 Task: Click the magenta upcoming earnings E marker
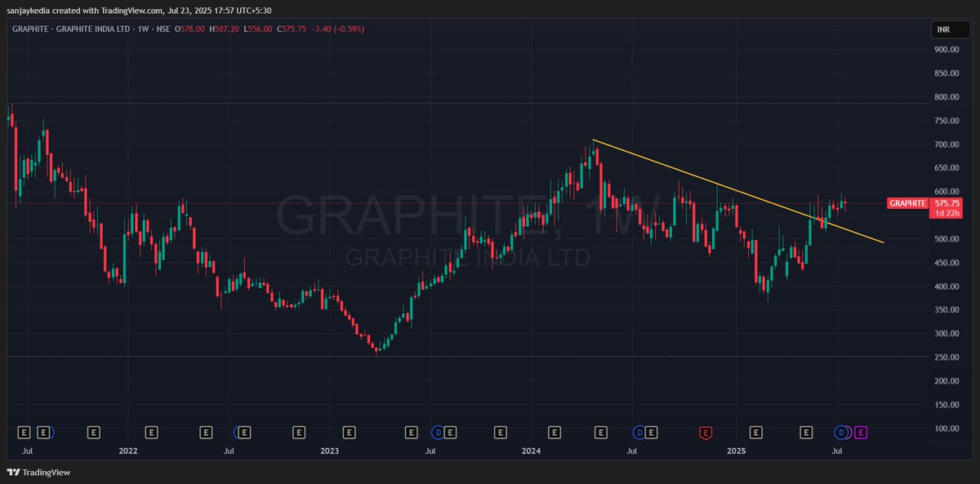pyautogui.click(x=861, y=432)
